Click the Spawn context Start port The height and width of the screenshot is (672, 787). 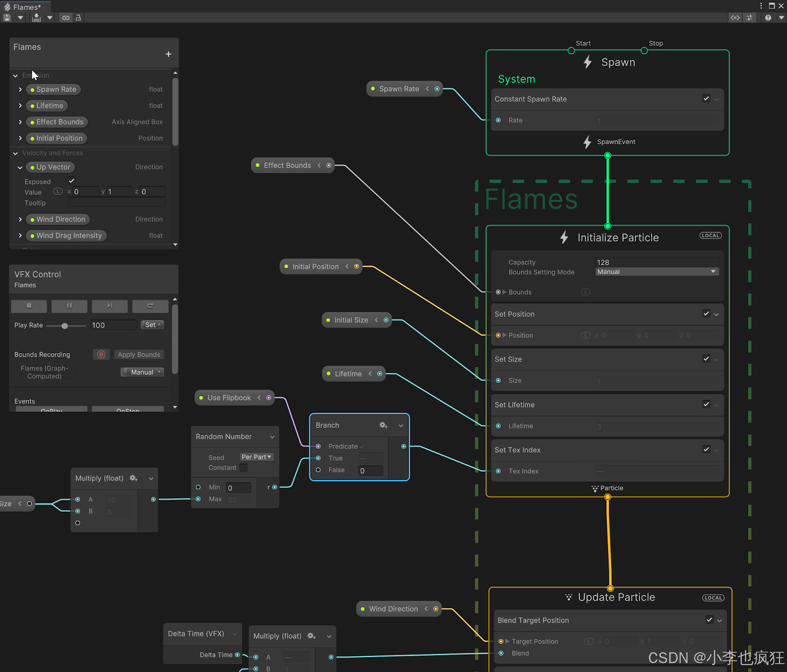(571, 51)
